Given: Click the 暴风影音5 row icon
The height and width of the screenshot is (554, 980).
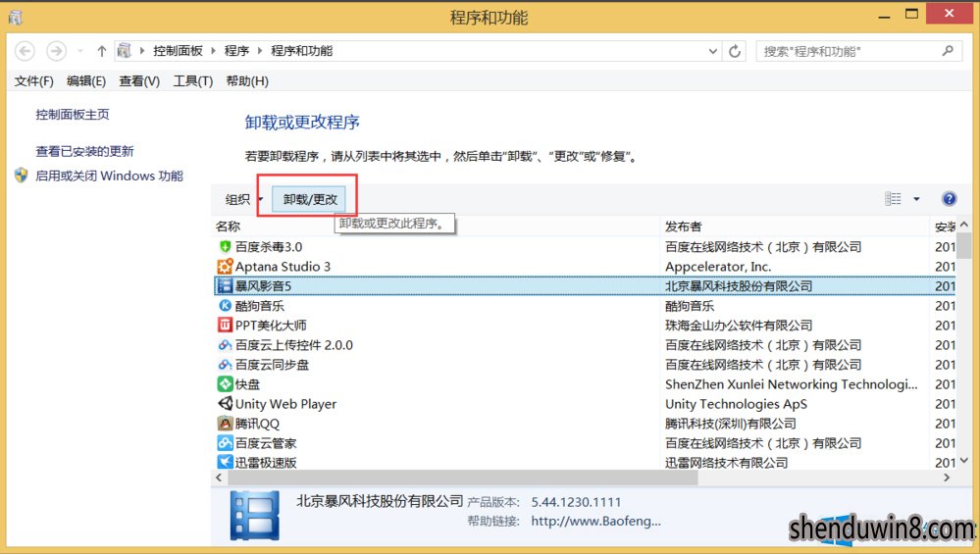Looking at the screenshot, I should click(x=225, y=286).
